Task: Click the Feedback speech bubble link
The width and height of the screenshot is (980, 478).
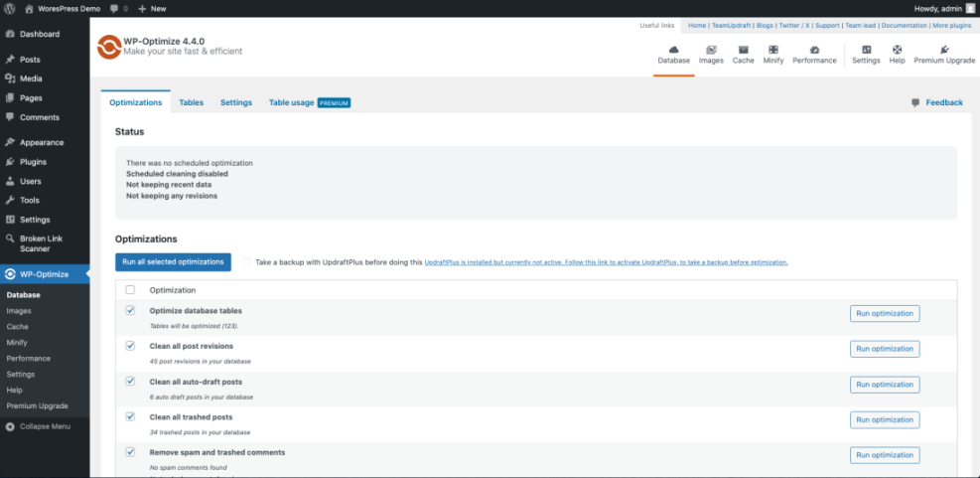Action: coord(937,102)
